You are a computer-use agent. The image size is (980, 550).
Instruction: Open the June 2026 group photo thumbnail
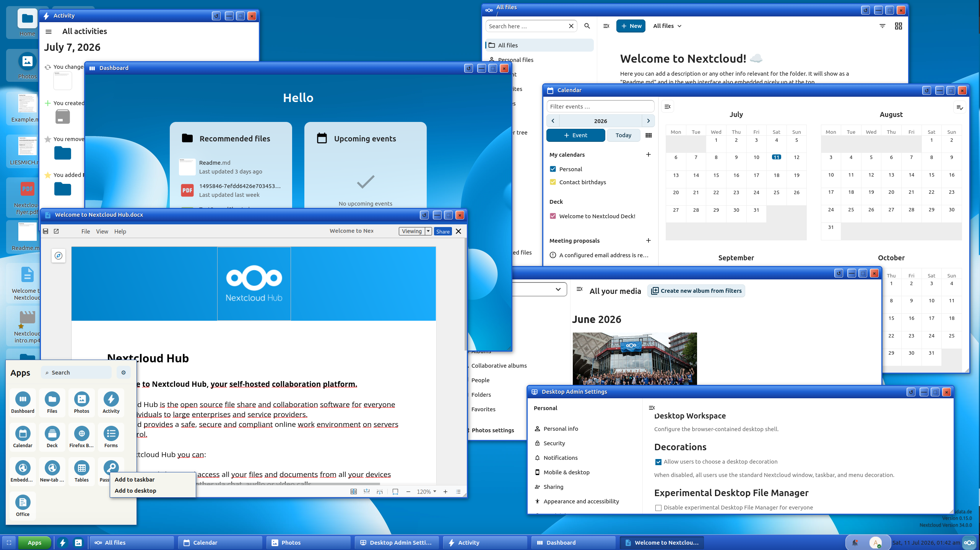pyautogui.click(x=635, y=359)
